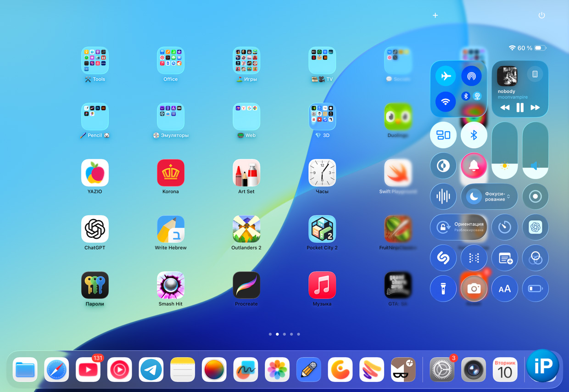Tap the power button in Control Center
Viewport: 569px width, 392px height.
tap(542, 15)
